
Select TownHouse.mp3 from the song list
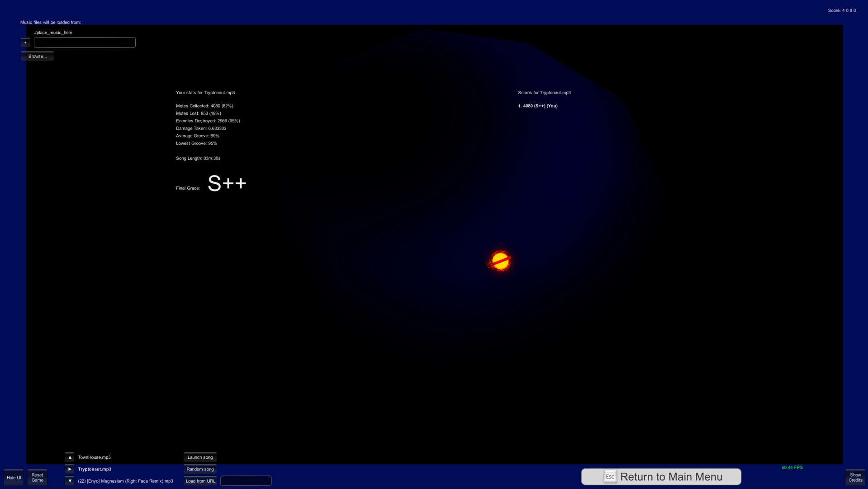(94, 457)
